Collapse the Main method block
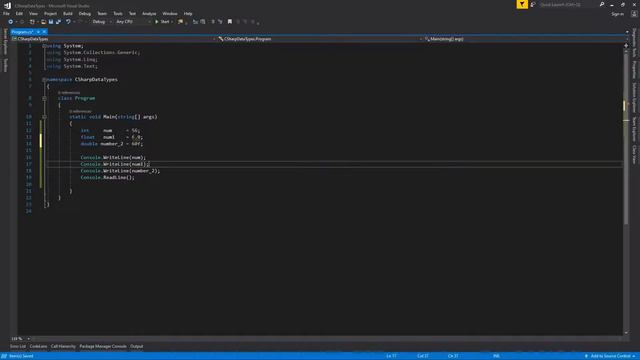This screenshot has height=360, width=640. pyautogui.click(x=44, y=117)
